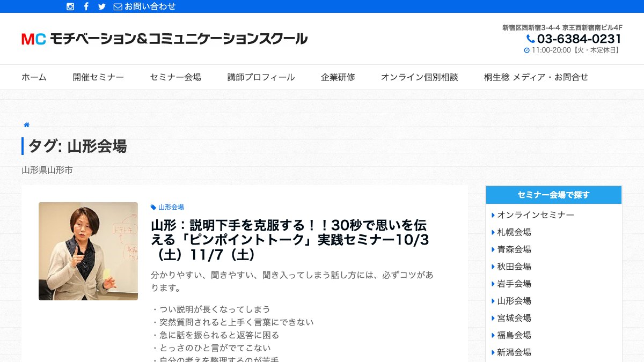Click the bullet 突然質問されると上手く言葉にできない
The image size is (644, 362).
[x=232, y=322]
